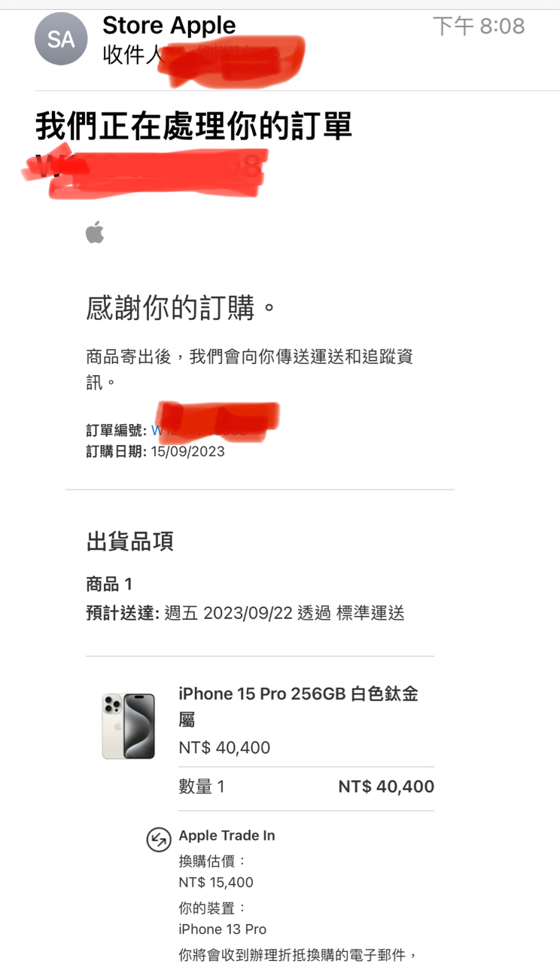Select the NT$ 15,400 trade-in value
560x964 pixels.
pos(216,882)
